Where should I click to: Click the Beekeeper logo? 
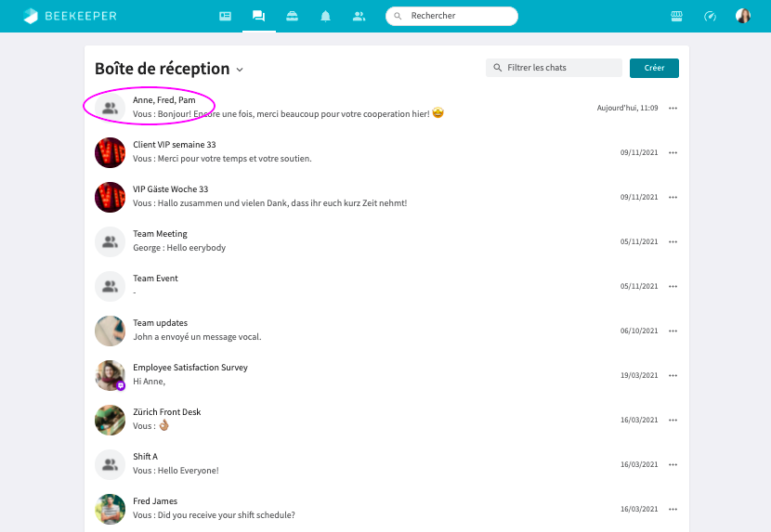coord(70,16)
